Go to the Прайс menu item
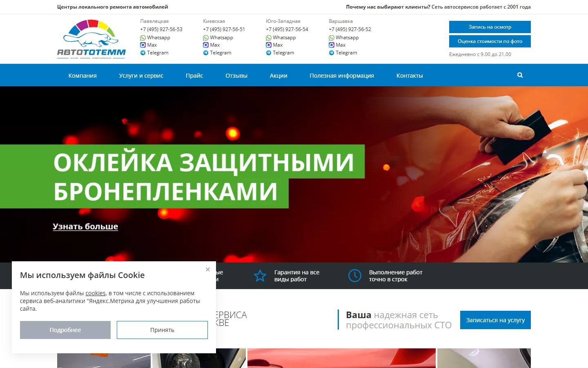The width and height of the screenshot is (588, 368). (194, 75)
